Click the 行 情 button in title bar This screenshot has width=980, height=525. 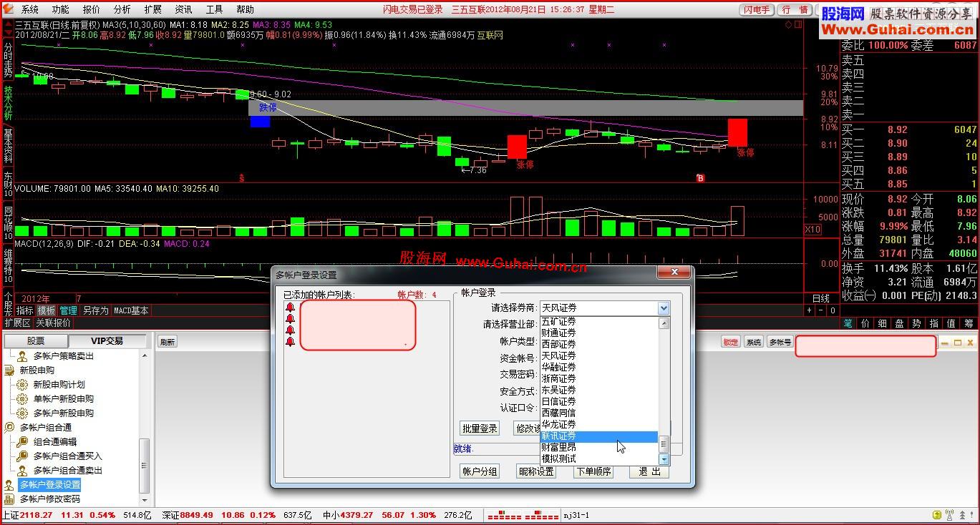point(795,9)
